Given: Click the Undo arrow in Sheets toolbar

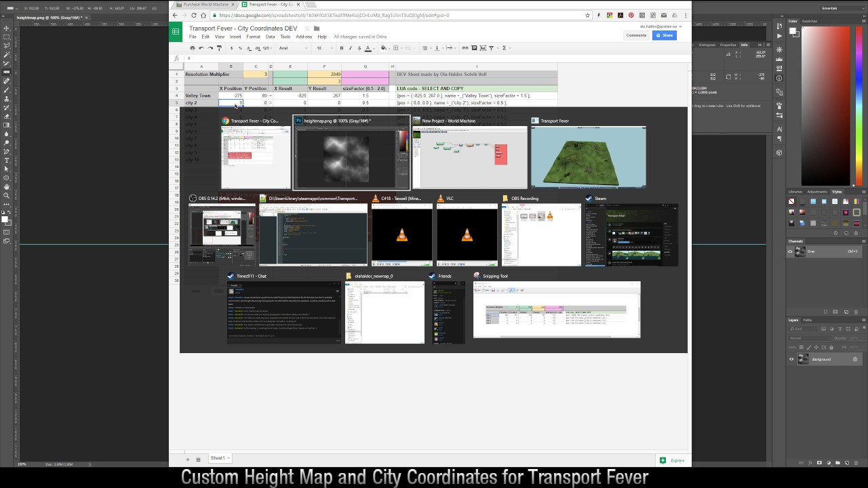Looking at the screenshot, I should coord(201,48).
